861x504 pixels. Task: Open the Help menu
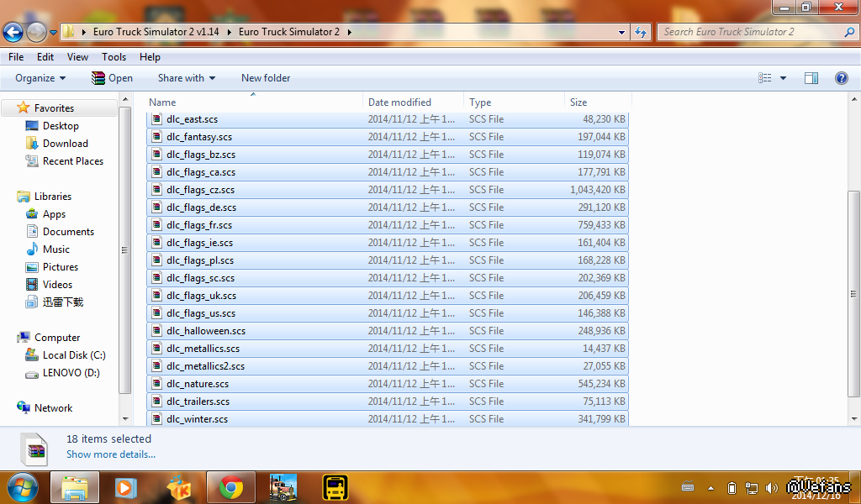[x=150, y=57]
